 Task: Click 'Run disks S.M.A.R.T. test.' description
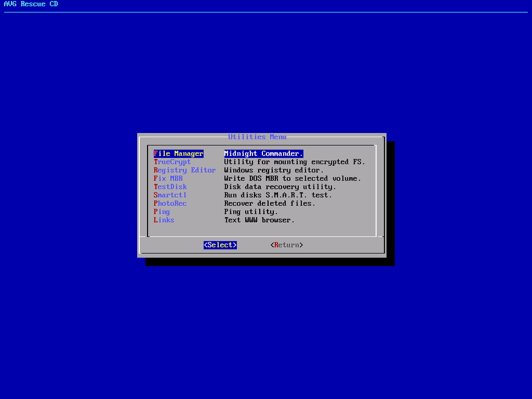[278, 195]
